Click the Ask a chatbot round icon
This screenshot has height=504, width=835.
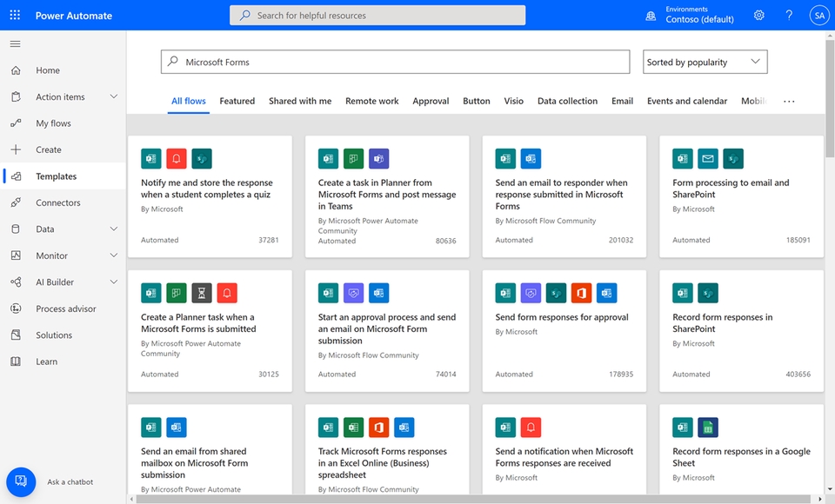click(x=21, y=481)
